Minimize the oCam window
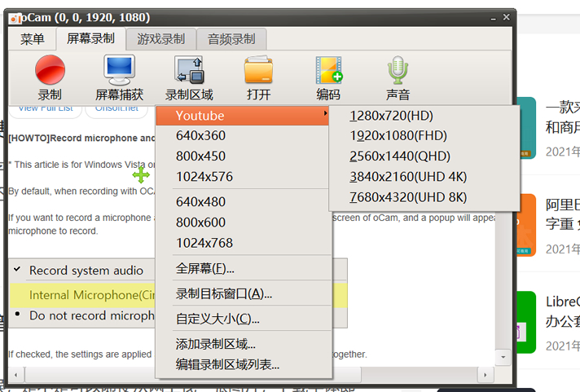The height and width of the screenshot is (392, 580). coord(493,18)
